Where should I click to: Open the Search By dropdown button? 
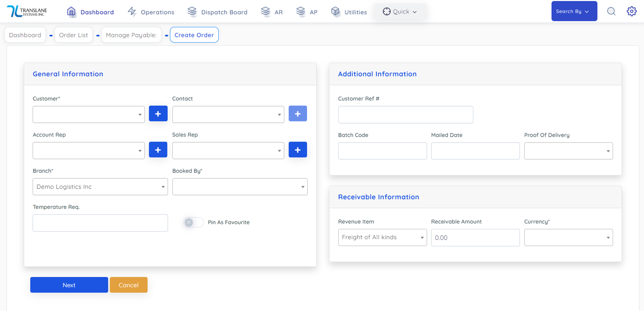574,11
